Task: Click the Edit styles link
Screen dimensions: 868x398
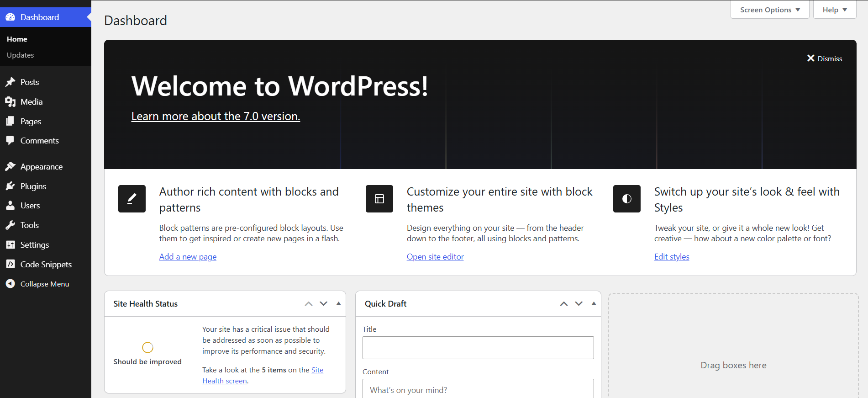Action: [672, 257]
